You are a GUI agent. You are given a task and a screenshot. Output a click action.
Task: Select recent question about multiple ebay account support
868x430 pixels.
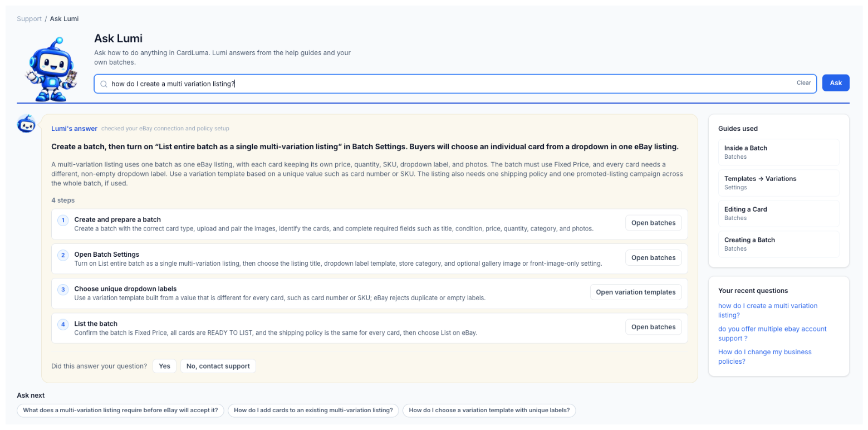click(772, 334)
